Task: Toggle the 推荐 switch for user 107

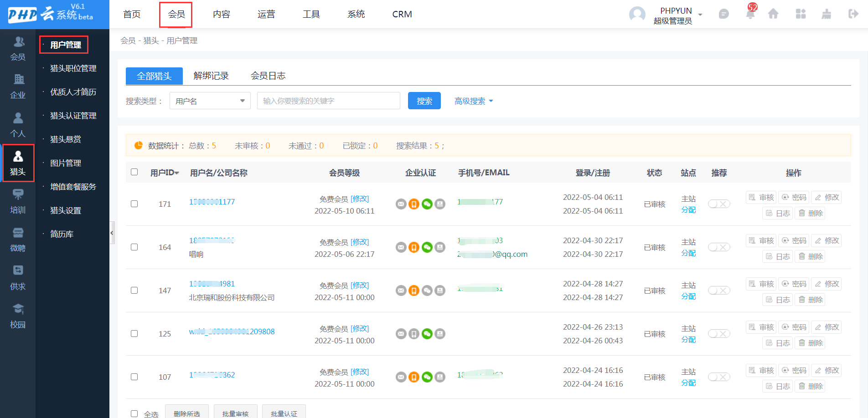Action: click(x=719, y=377)
